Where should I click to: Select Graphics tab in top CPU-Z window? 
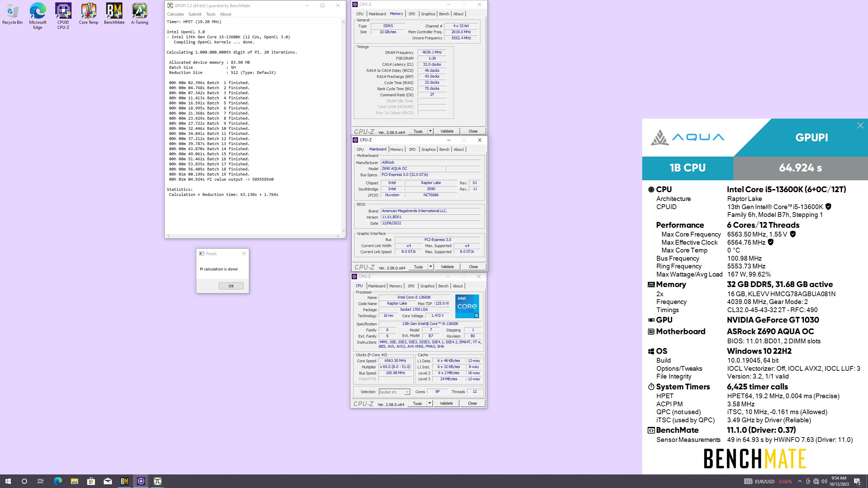pos(428,14)
